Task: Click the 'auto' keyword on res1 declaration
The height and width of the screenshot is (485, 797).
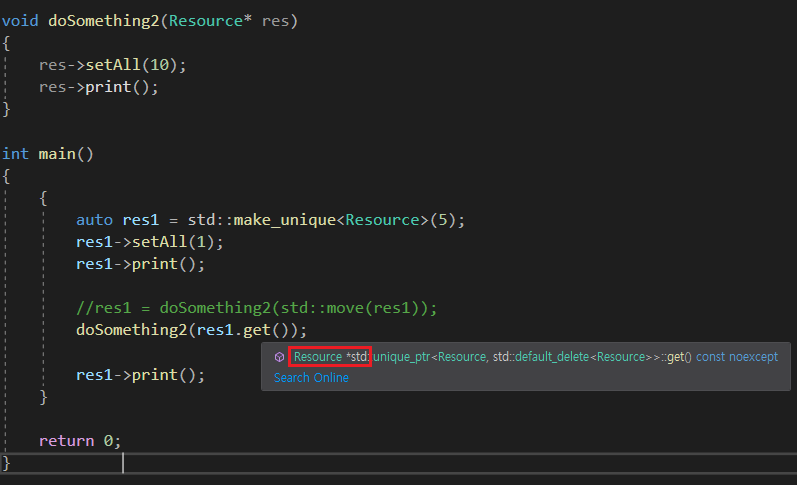Action: point(94,220)
